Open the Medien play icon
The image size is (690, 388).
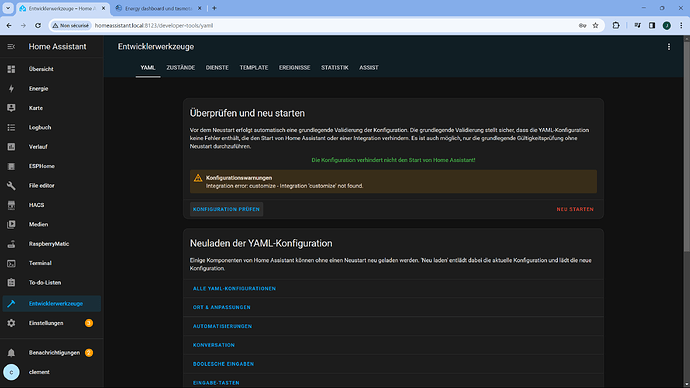11,224
